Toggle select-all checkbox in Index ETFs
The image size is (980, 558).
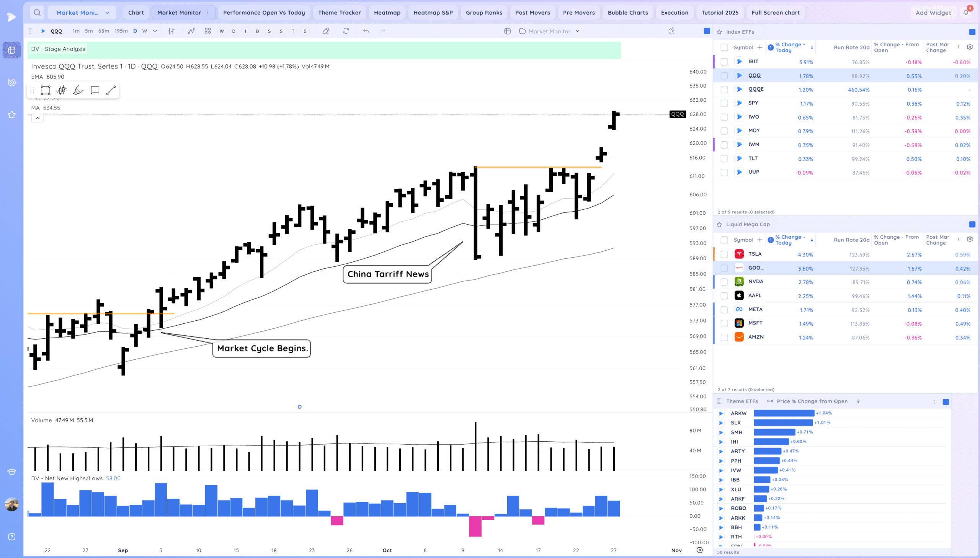(724, 47)
